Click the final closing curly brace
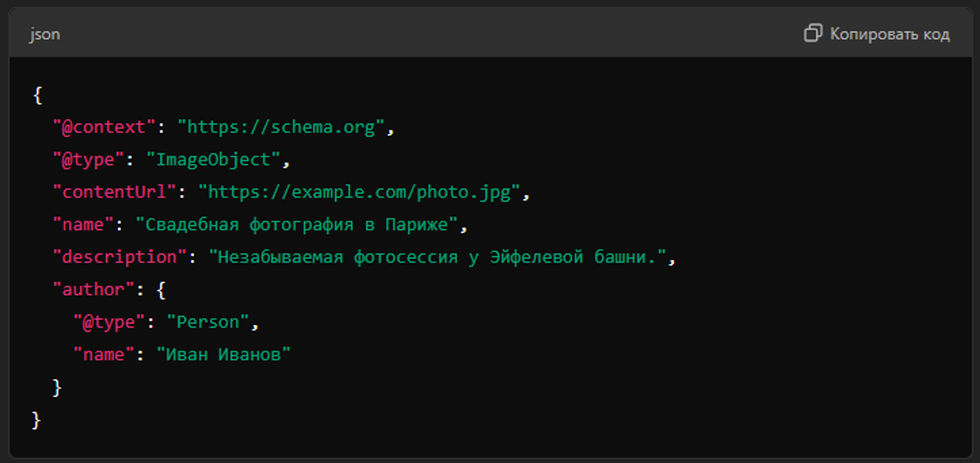980x463 pixels. click(36, 420)
